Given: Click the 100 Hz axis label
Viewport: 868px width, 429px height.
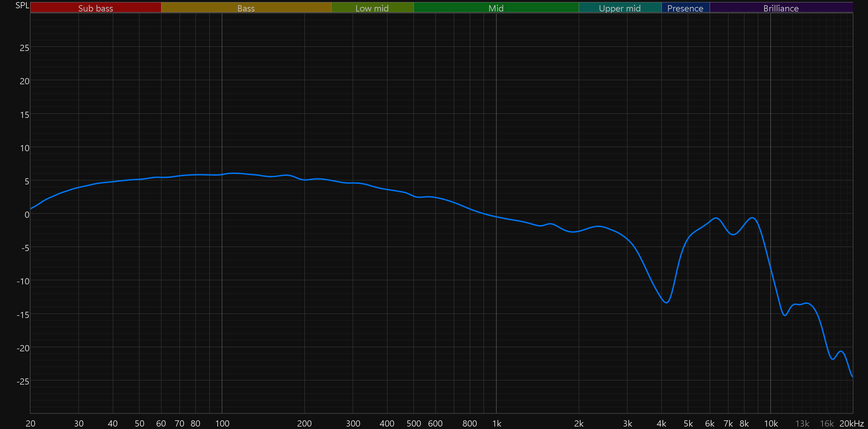Looking at the screenshot, I should [222, 423].
